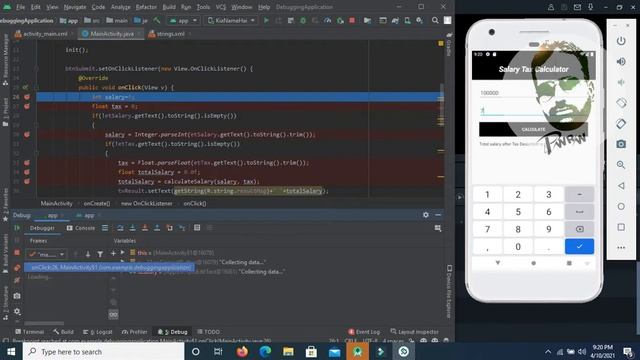Stop the app with the red square toolbar icon
Image resolution: width=640 pixels, height=360 pixels.
click(x=352, y=20)
